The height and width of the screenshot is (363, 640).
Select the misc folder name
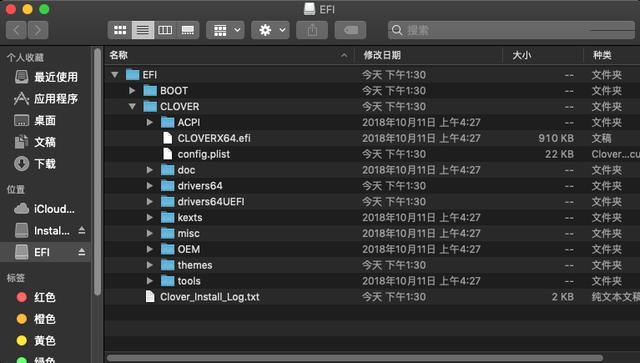click(x=189, y=234)
